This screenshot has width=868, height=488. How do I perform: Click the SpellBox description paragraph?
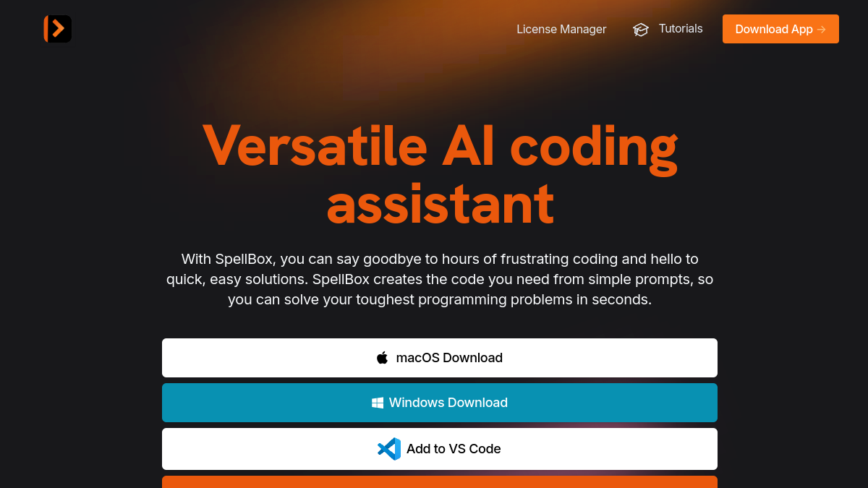(x=440, y=279)
